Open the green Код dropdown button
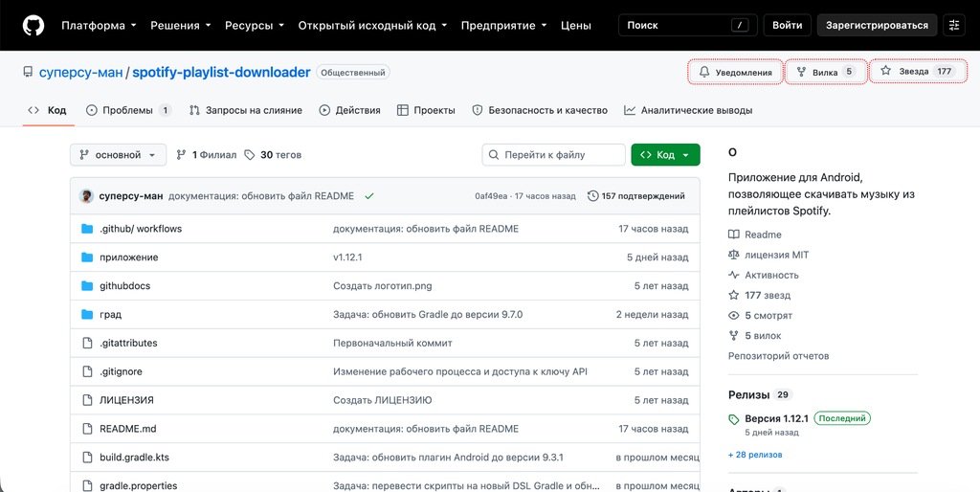 pyautogui.click(x=666, y=155)
